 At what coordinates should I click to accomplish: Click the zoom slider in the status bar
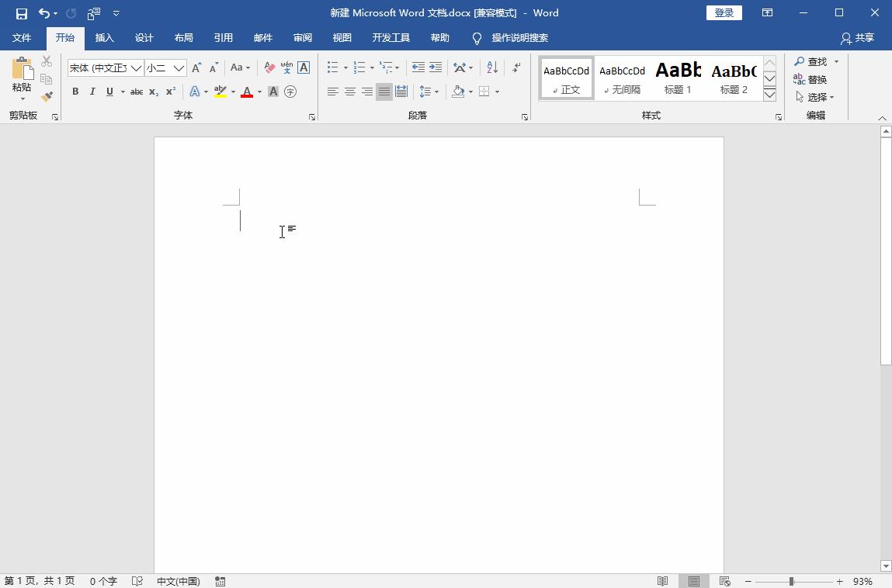coord(792,581)
